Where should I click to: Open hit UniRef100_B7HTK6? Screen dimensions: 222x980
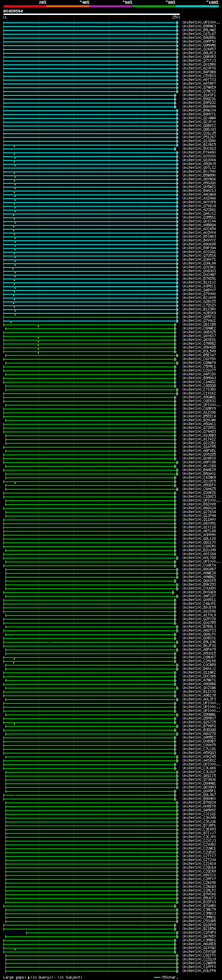(x=199, y=895)
